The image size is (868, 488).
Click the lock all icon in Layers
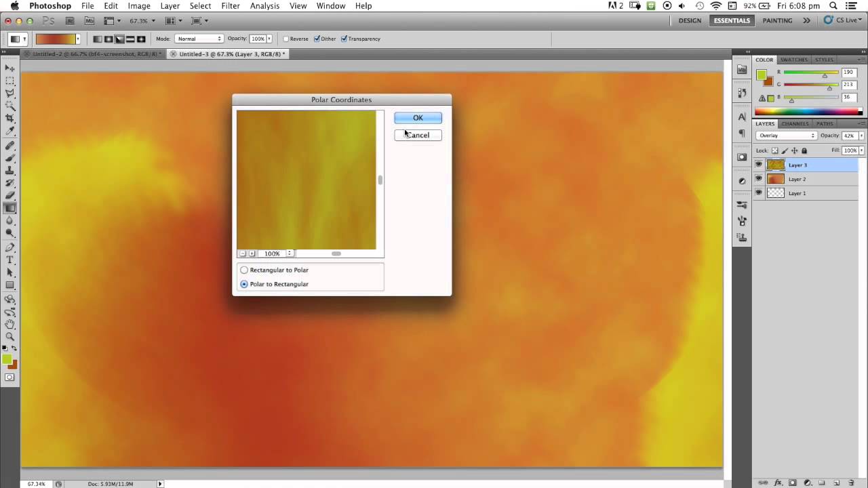(804, 150)
